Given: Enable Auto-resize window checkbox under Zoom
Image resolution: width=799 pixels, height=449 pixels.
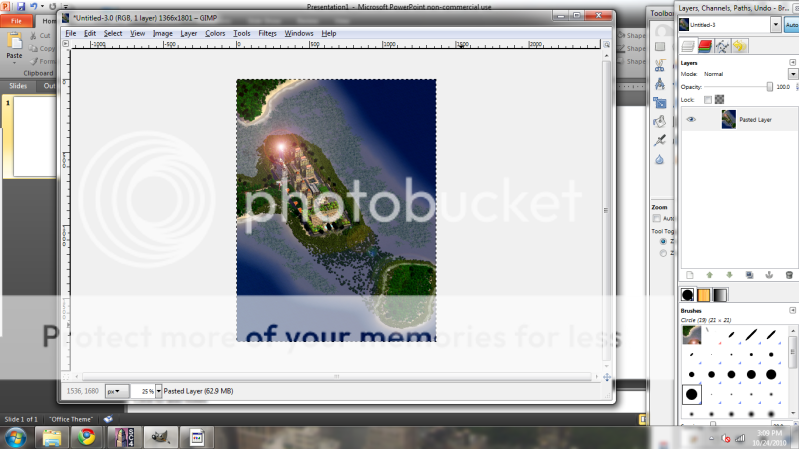Looking at the screenshot, I should pyautogui.click(x=657, y=218).
